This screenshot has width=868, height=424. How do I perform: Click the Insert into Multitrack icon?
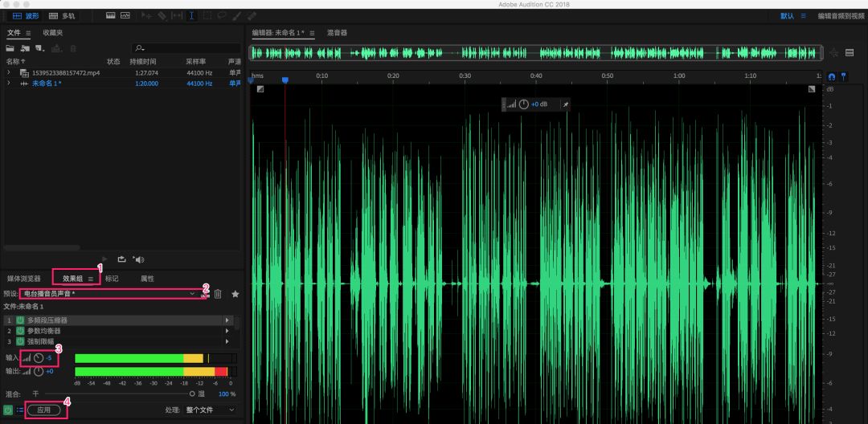click(56, 49)
